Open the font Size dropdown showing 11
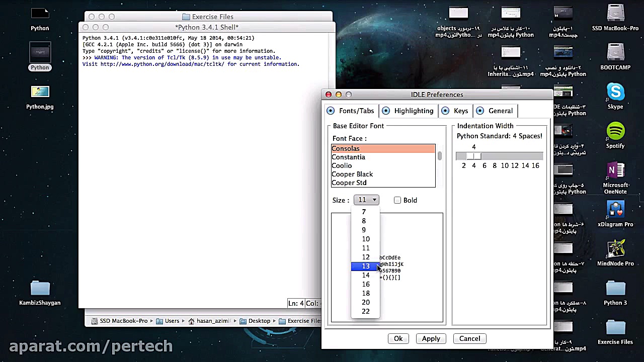 pos(366,200)
